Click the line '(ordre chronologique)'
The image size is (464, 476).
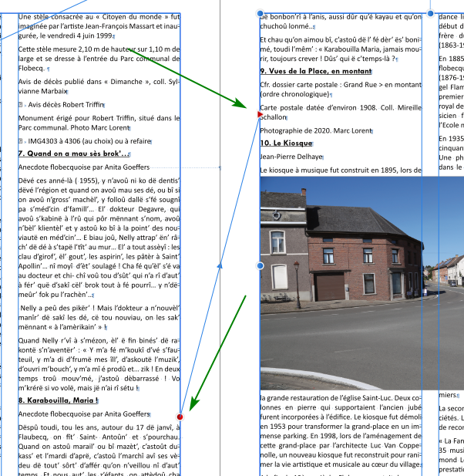pyautogui.click(x=294, y=94)
